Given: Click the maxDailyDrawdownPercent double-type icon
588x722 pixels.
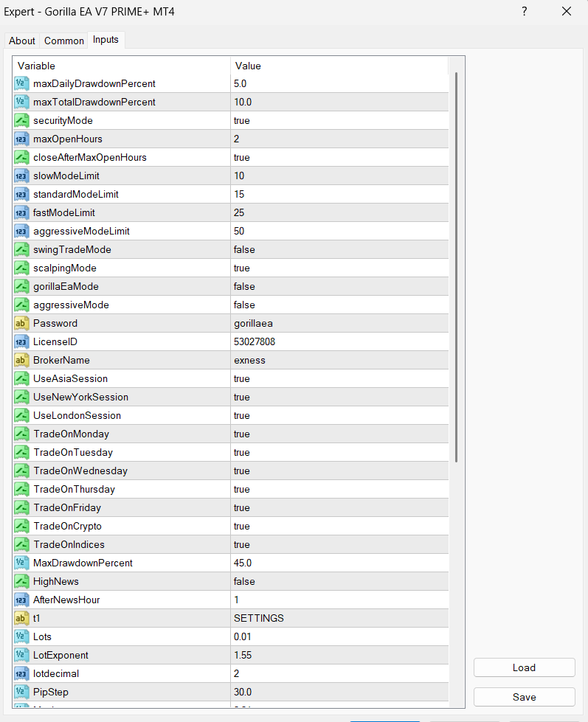Looking at the screenshot, I should [x=21, y=83].
